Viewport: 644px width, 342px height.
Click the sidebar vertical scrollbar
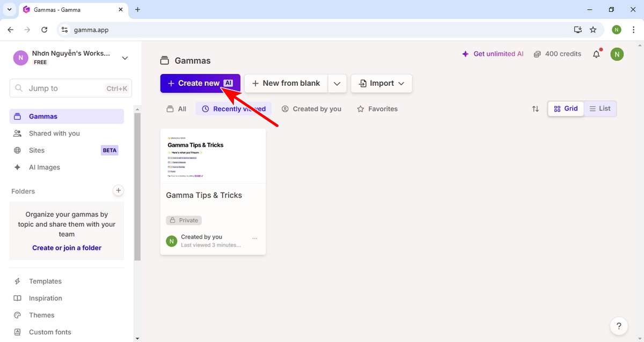tap(137, 188)
